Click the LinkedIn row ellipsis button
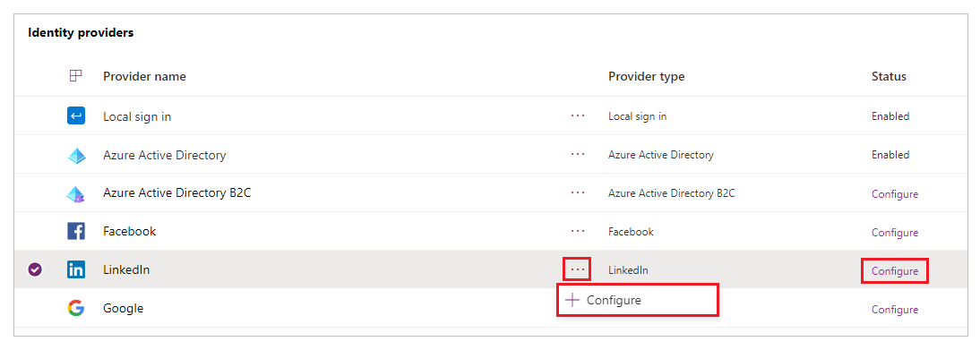 pyautogui.click(x=578, y=270)
